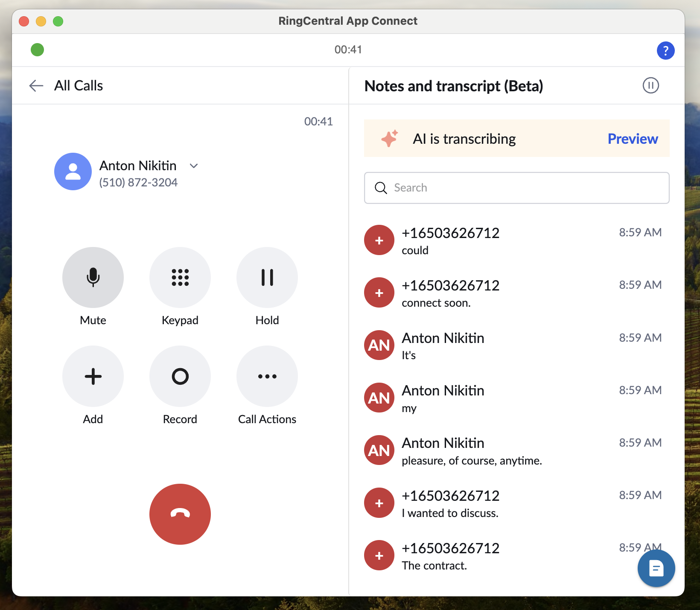Mute the microphone on this call
Image resolution: width=700 pixels, height=610 pixels.
coord(93,277)
